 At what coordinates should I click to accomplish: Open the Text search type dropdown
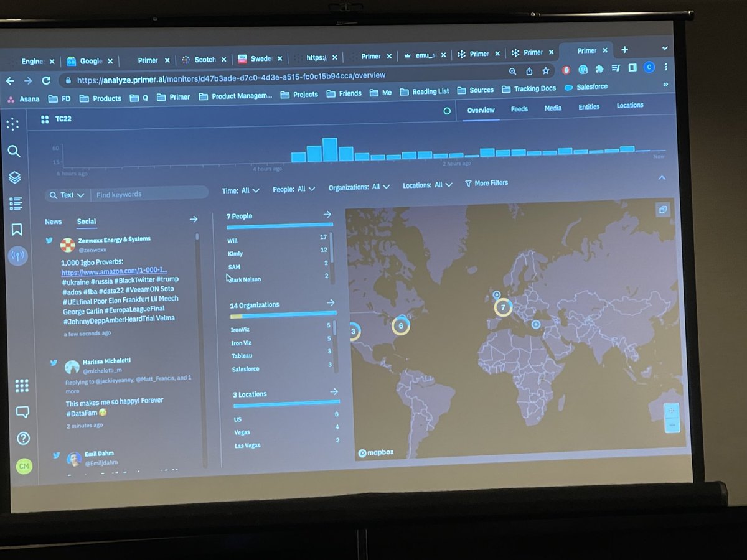(67, 195)
